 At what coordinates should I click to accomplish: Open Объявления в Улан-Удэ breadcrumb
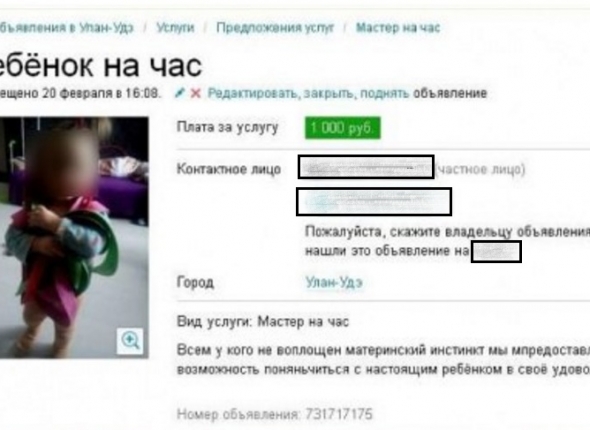[66, 28]
